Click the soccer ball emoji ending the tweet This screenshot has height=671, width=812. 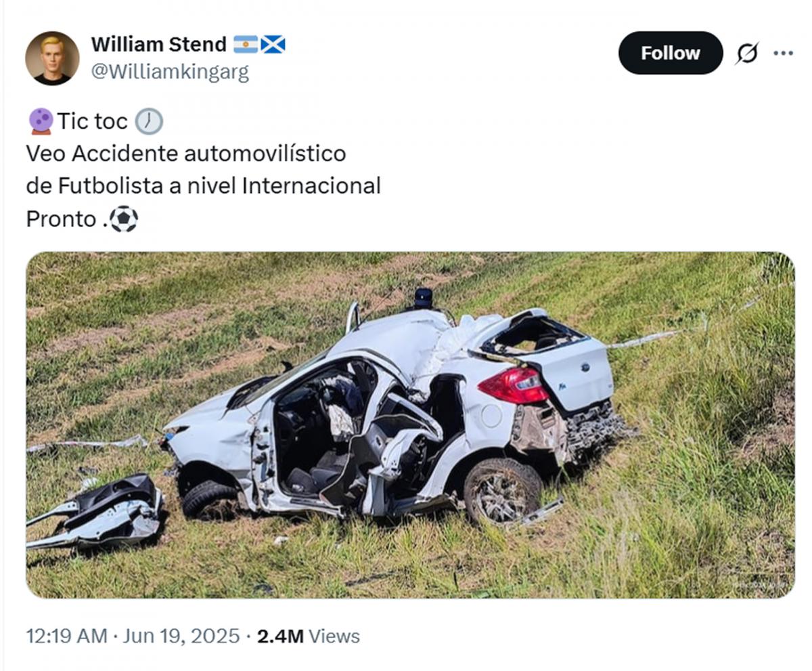point(124,219)
